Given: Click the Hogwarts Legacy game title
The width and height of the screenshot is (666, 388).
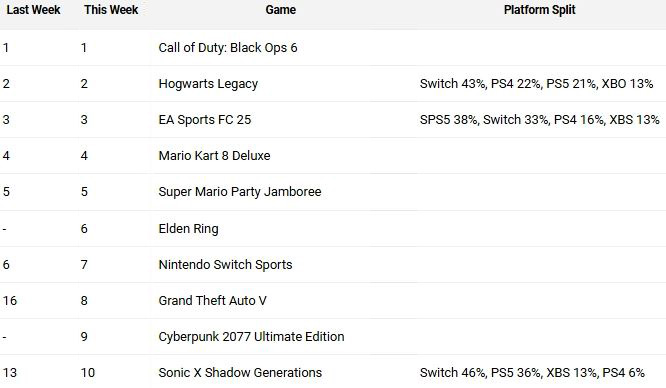Looking at the screenshot, I should (x=208, y=84).
